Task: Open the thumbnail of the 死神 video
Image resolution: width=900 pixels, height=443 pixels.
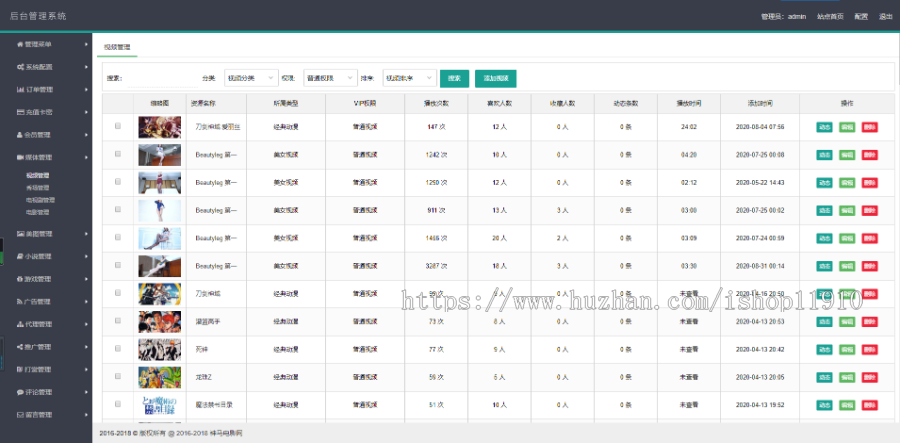Action: coord(160,349)
